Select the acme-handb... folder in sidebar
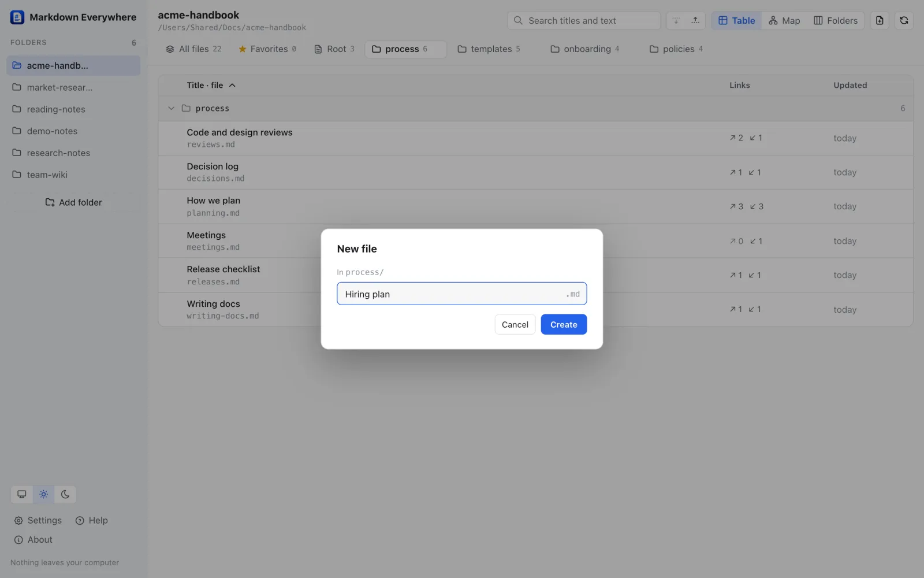Viewport: 924px width, 578px height. pos(73,66)
